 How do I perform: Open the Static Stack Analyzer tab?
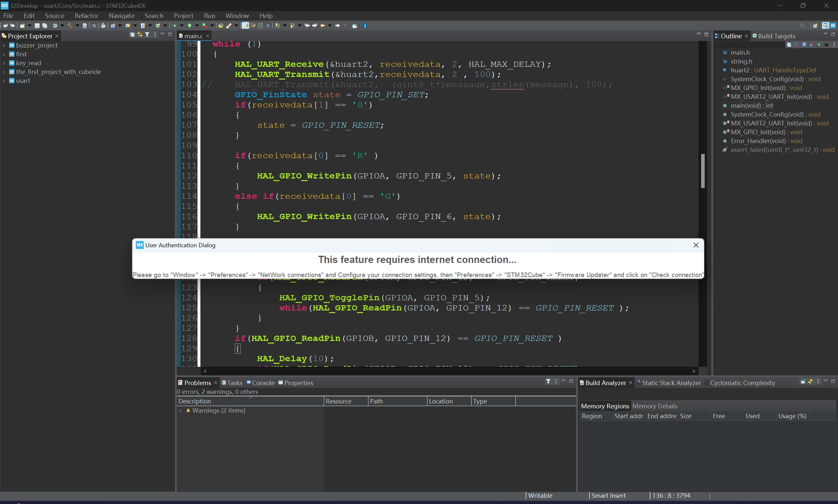669,383
